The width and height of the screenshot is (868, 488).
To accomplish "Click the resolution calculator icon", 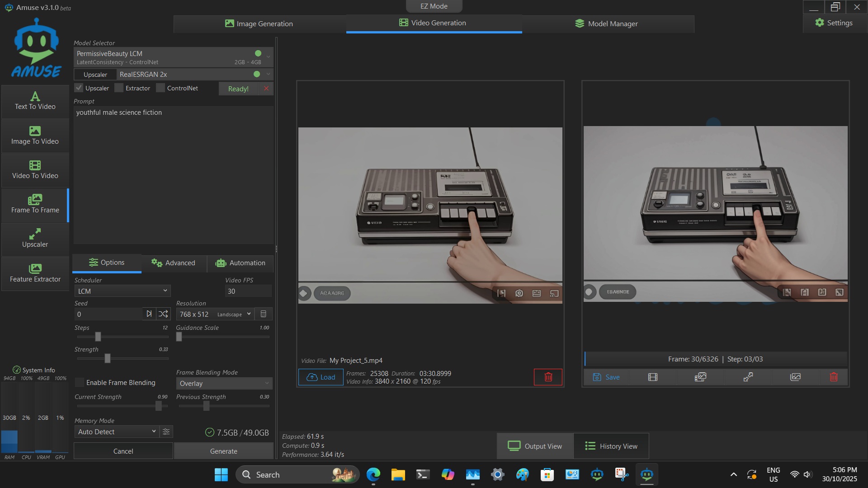I will click(x=264, y=314).
